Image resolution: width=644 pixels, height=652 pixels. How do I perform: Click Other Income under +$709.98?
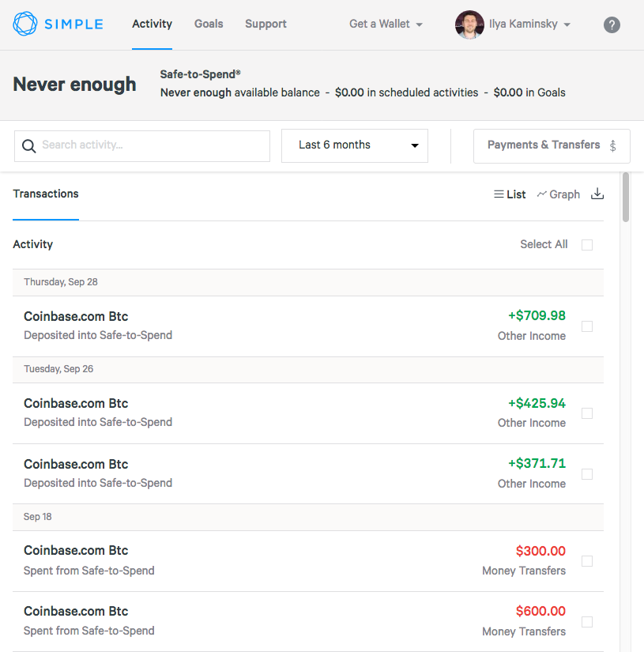tap(532, 336)
